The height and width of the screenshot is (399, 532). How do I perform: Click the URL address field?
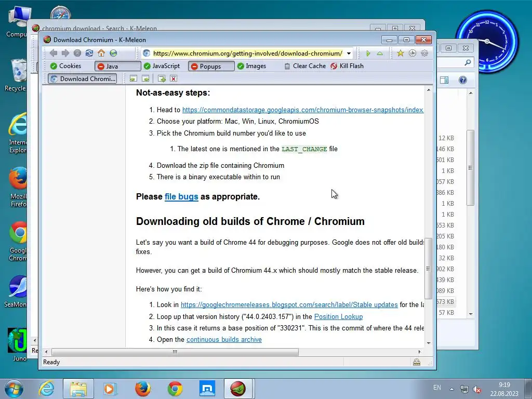(x=248, y=54)
